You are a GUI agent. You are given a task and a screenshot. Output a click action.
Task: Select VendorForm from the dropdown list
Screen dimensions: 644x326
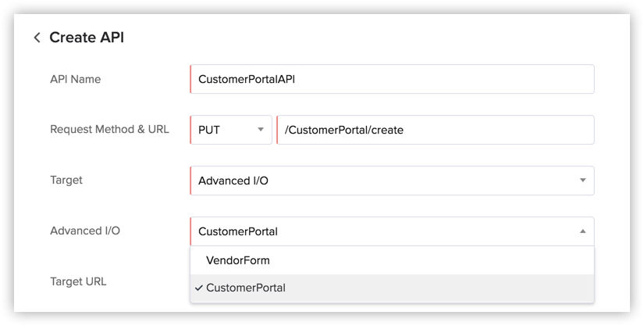pyautogui.click(x=238, y=260)
